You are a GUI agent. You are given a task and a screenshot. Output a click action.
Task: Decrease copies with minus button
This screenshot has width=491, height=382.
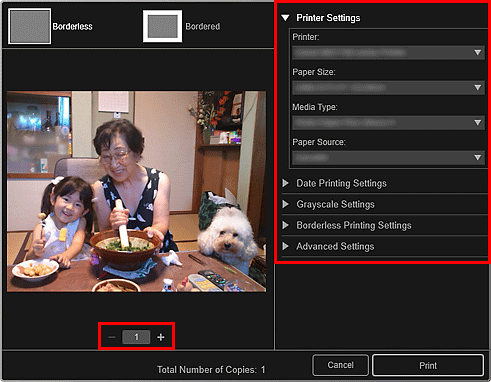112,337
